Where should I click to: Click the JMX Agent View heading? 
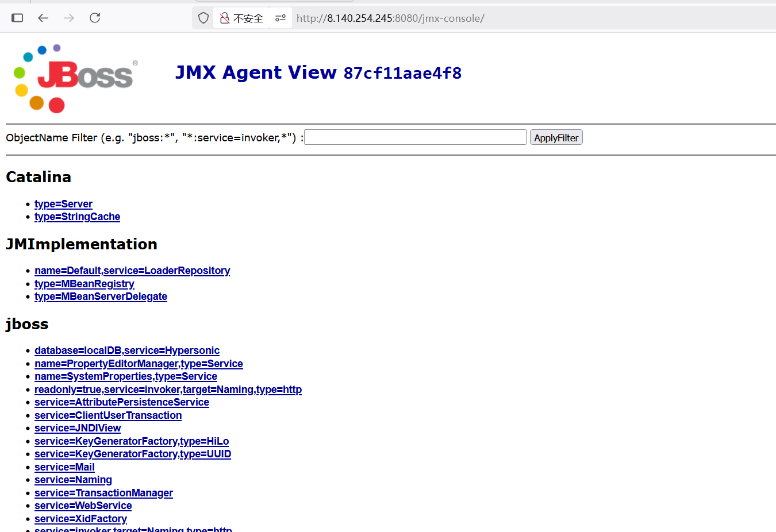(256, 72)
